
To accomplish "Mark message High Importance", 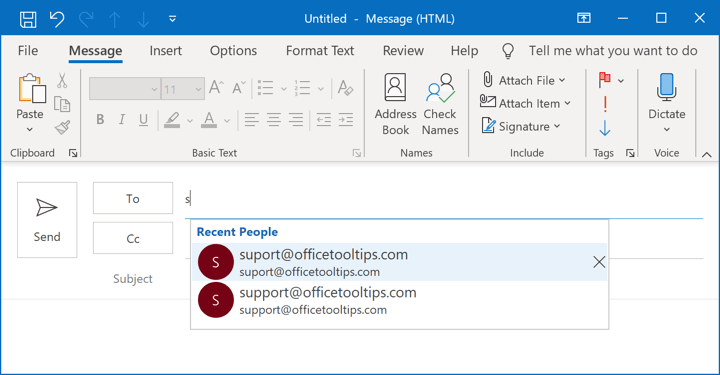I will (605, 104).
